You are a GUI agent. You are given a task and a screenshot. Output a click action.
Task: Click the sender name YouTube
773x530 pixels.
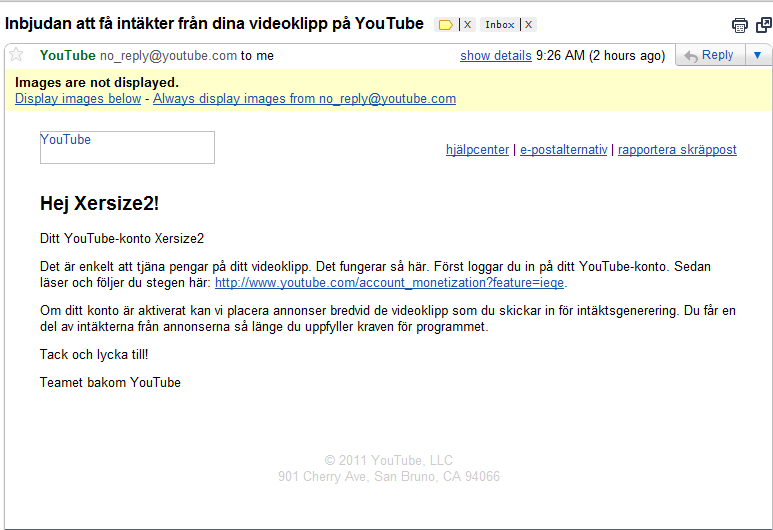[x=68, y=55]
